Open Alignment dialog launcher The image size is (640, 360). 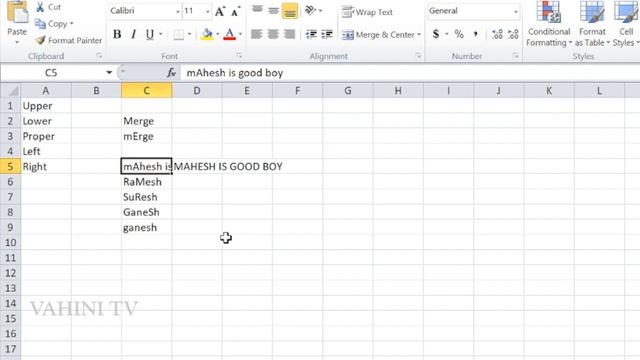pyautogui.click(x=418, y=56)
